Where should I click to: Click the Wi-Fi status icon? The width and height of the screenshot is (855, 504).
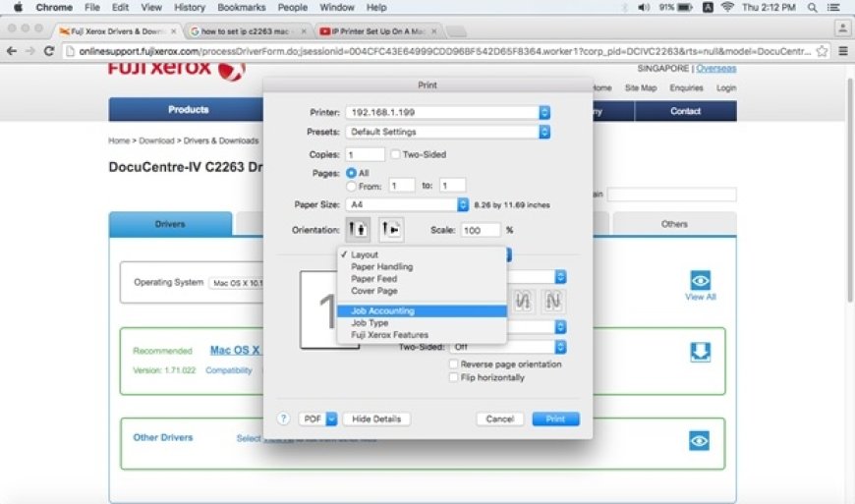coord(727,7)
